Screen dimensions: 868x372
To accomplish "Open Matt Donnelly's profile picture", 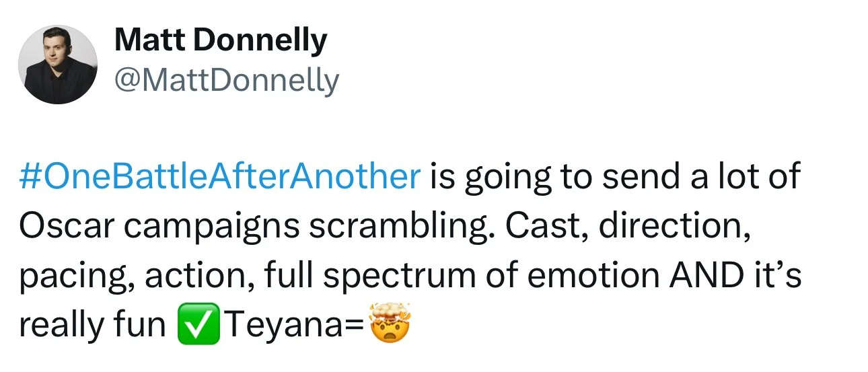I will 58,65.
